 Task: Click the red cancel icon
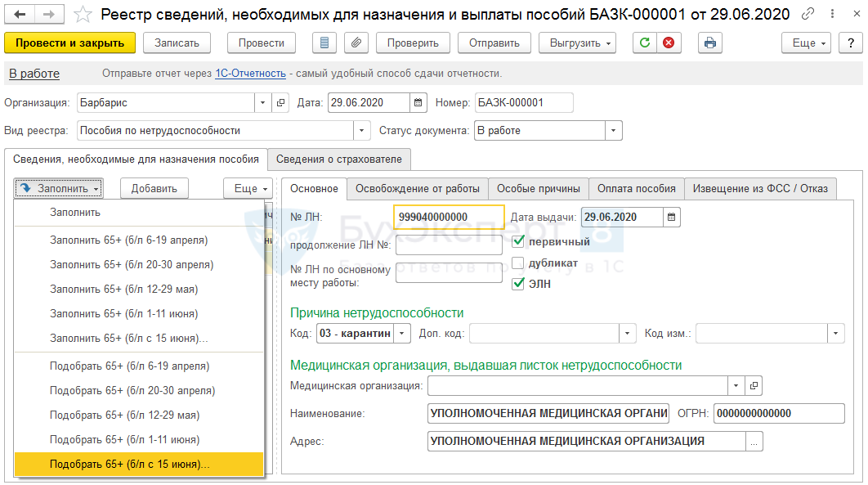(669, 43)
